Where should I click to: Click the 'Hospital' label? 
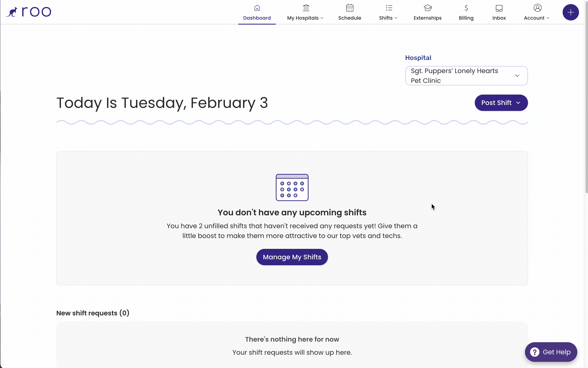coord(418,58)
